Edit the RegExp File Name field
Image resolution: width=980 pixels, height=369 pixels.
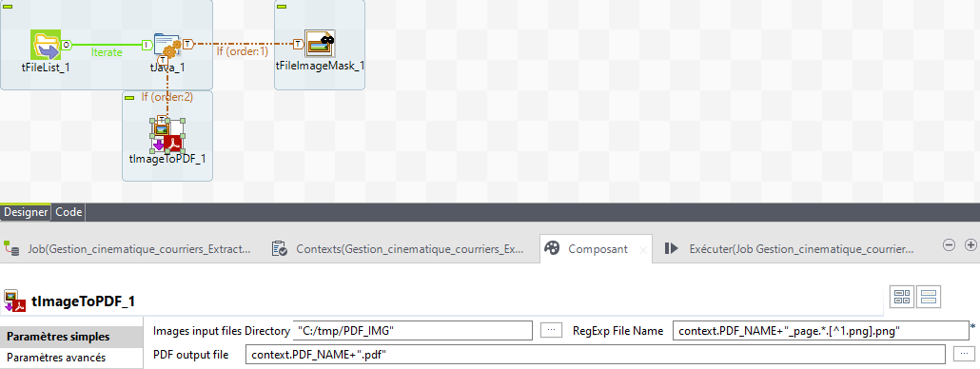pyautogui.click(x=820, y=330)
